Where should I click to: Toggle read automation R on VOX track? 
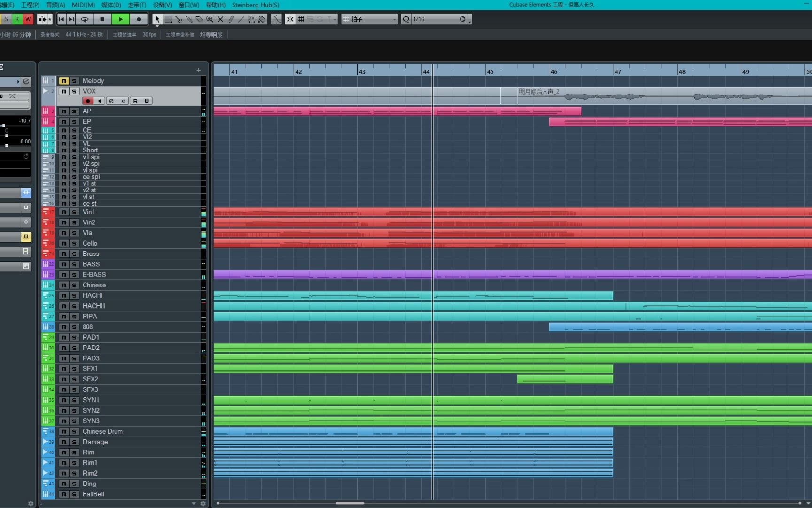(135, 101)
